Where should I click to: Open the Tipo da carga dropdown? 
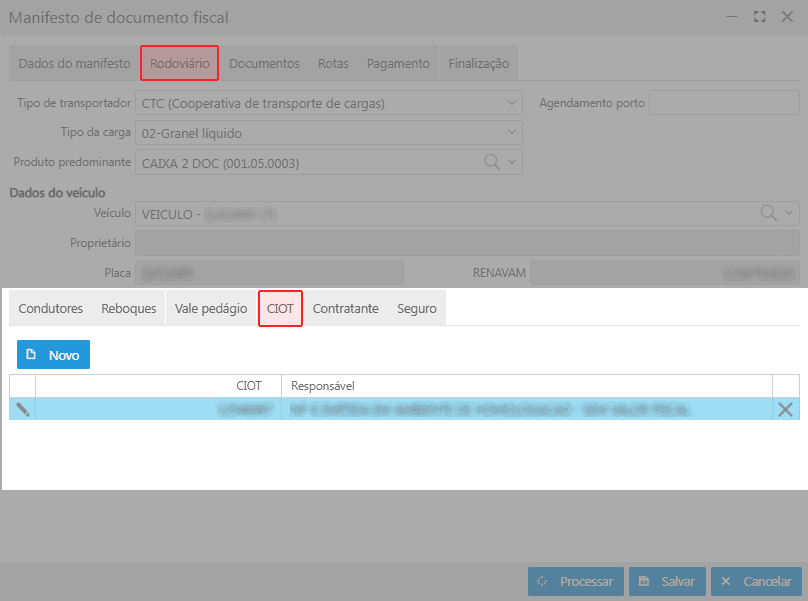tap(513, 133)
